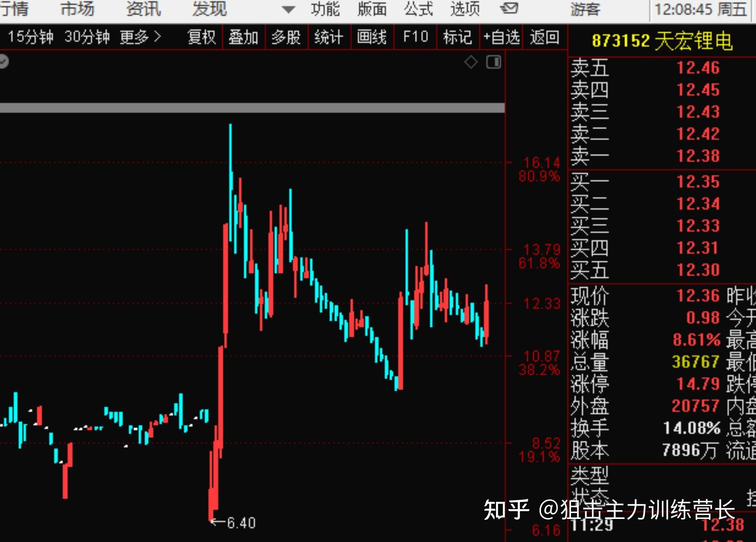Click the diamond marker icon above chart

[x=471, y=62]
